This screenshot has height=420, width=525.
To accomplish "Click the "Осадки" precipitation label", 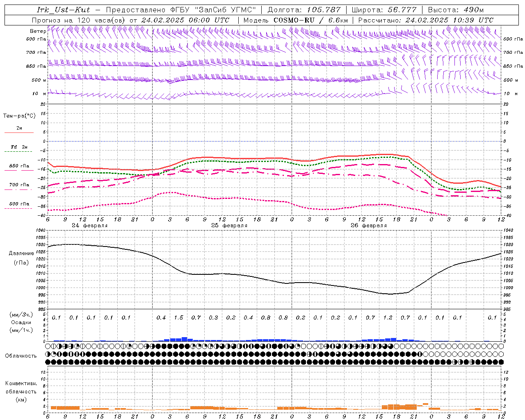I will 21,322.
